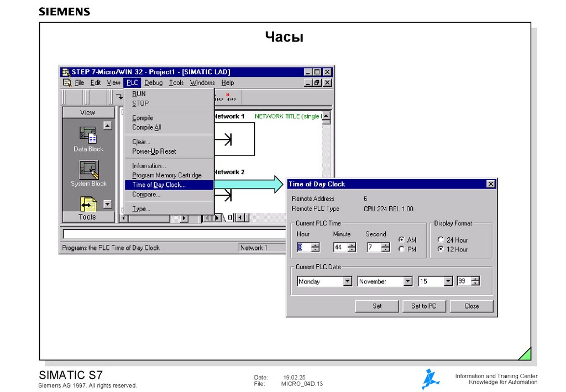
Task: Click the document icon beside the File menu
Action: click(67, 83)
